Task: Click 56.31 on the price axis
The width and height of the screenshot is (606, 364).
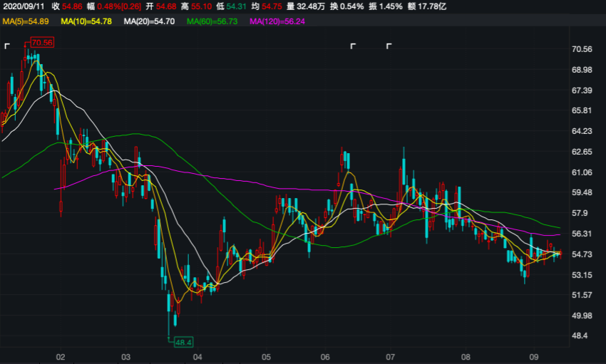Action: click(582, 234)
